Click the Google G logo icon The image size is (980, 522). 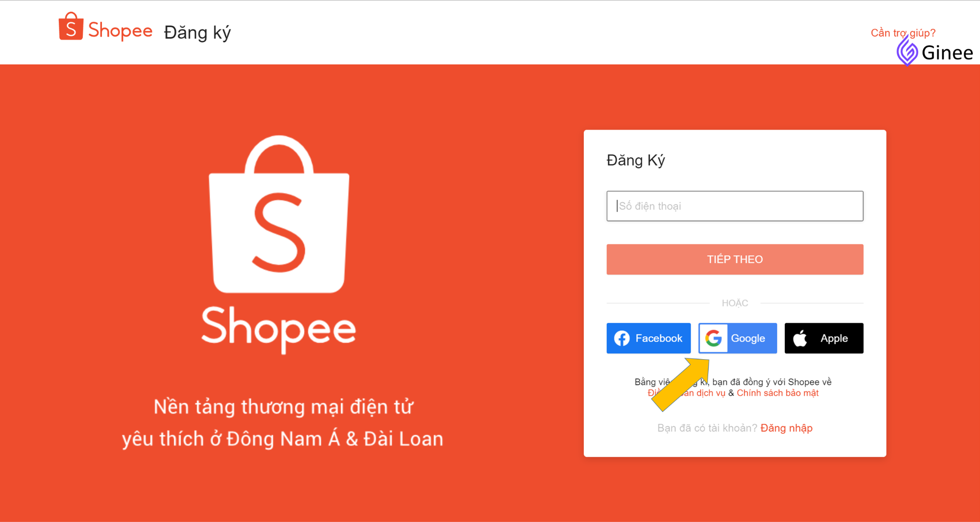pos(713,338)
